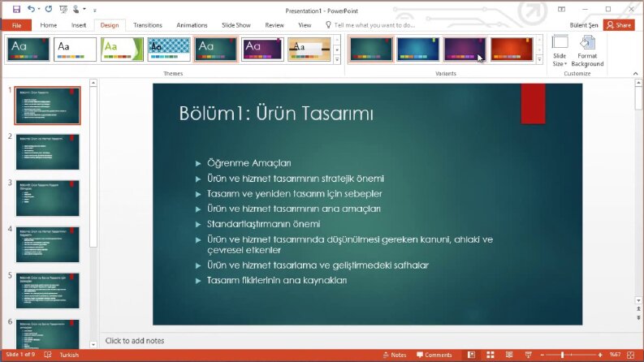Switch to the Slide Show tab
The image size is (644, 362).
[x=236, y=25]
